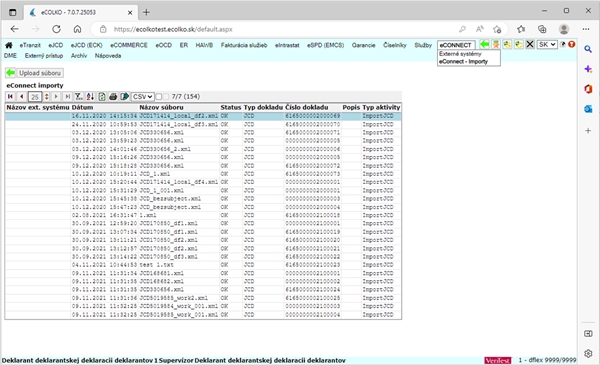Image resolution: width=600 pixels, height=365 pixels.
Task: Click the second yellow-green arrows icon in toolbar
Action: tap(518, 44)
